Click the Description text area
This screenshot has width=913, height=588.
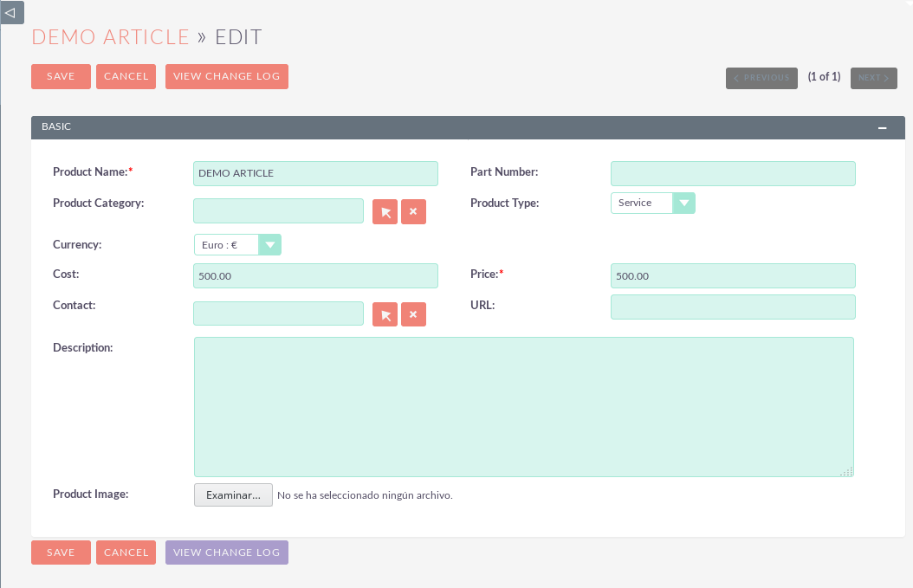523,407
